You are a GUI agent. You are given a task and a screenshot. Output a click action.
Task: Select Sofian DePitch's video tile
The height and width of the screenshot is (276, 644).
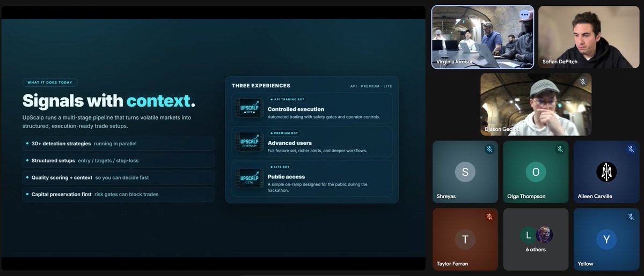pos(589,37)
